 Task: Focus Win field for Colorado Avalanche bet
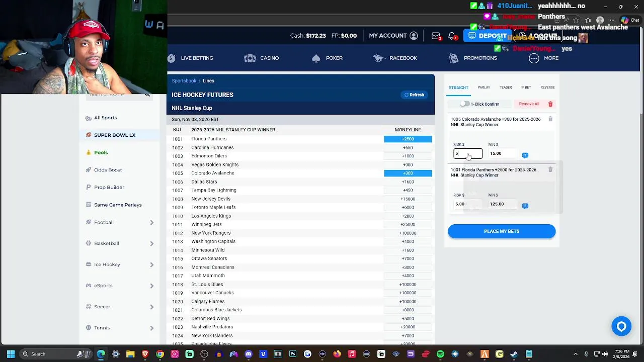(x=503, y=153)
